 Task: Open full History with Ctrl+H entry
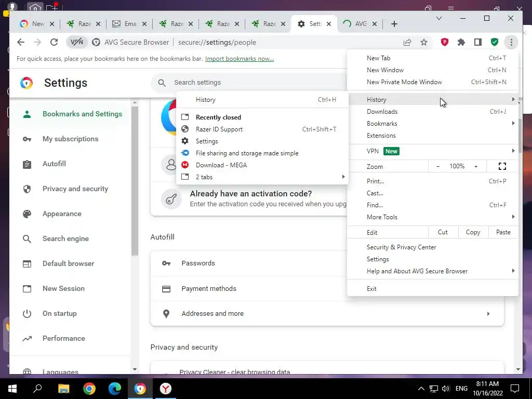coord(262,100)
